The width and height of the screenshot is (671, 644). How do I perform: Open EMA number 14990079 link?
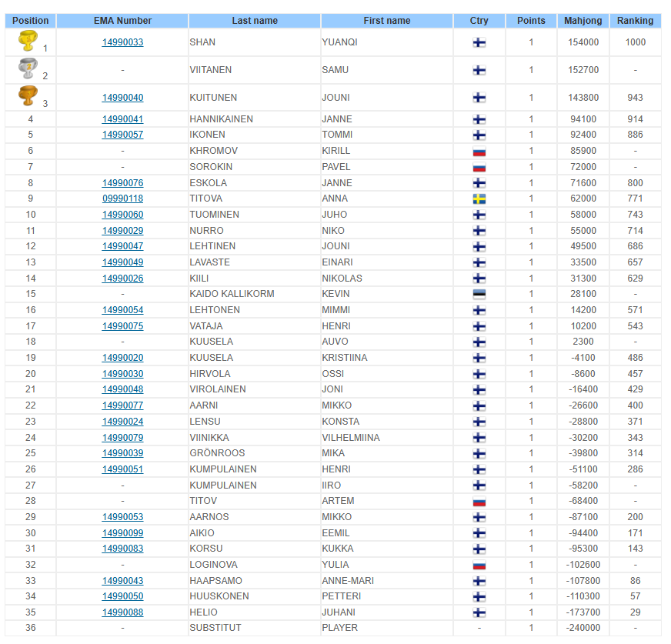(122, 437)
